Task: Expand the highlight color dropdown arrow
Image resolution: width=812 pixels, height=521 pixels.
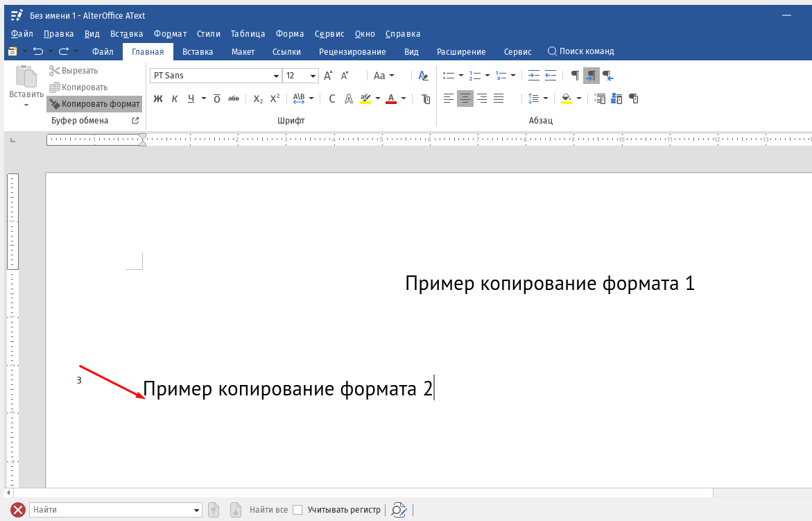Action: (x=377, y=99)
